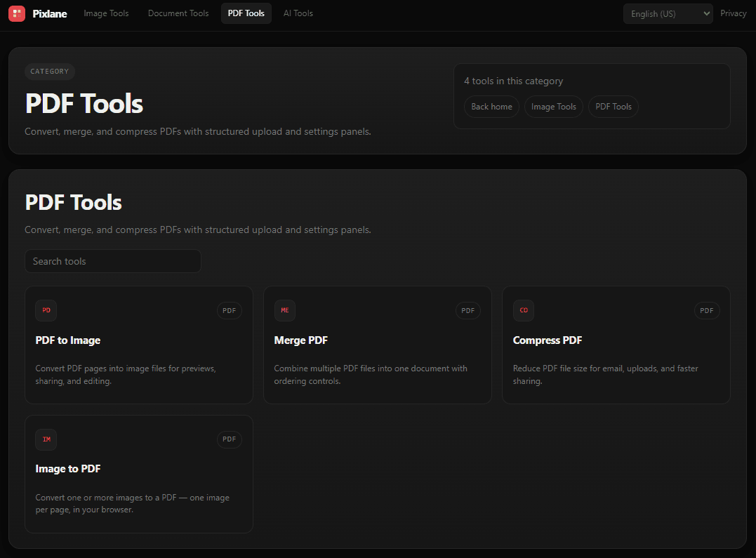Click the Back home button

pyautogui.click(x=491, y=106)
